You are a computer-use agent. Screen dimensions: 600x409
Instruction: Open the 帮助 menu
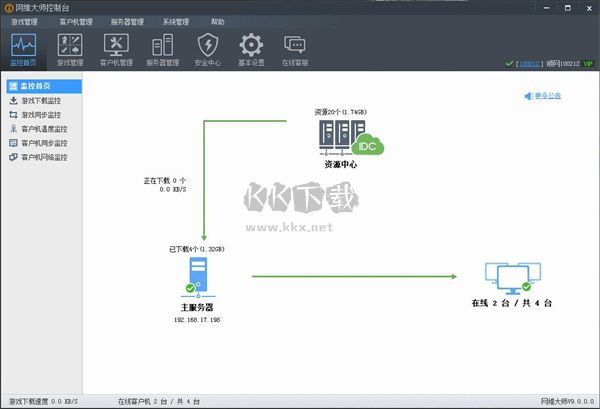[217, 22]
